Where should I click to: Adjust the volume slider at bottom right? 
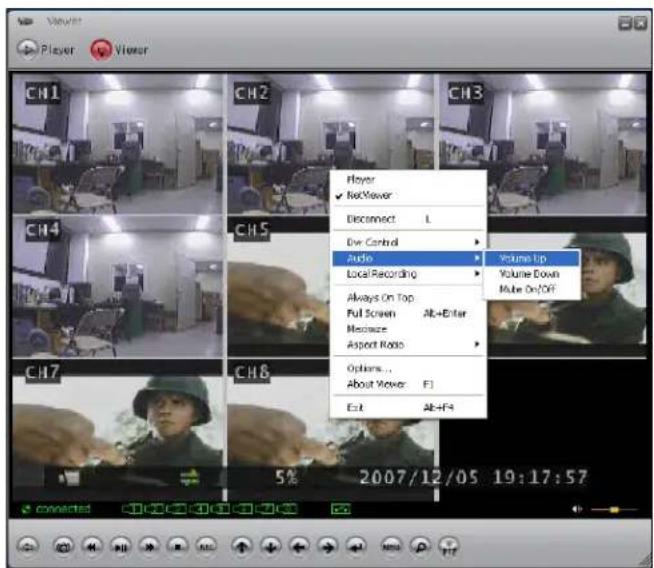[x=614, y=509]
